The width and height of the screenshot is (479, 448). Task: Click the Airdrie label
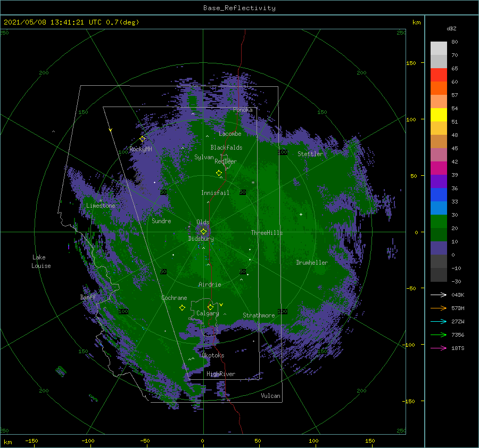(x=210, y=284)
